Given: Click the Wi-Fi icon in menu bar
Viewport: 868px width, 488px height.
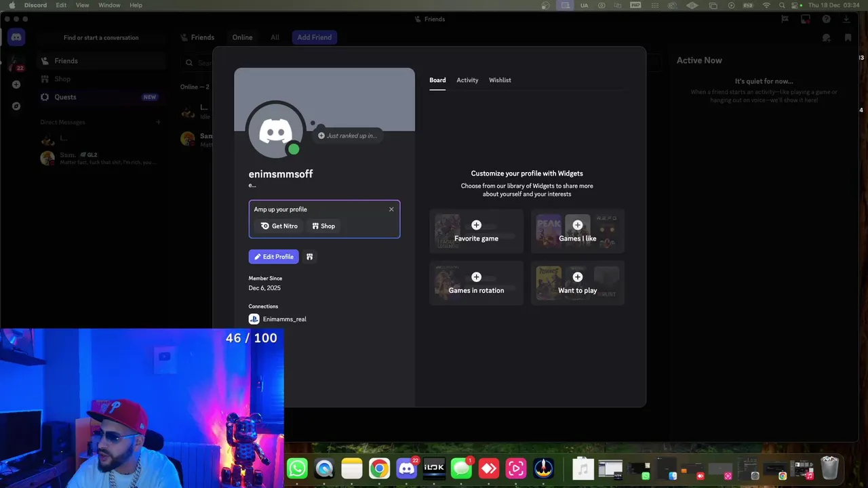Looking at the screenshot, I should coord(766,5).
